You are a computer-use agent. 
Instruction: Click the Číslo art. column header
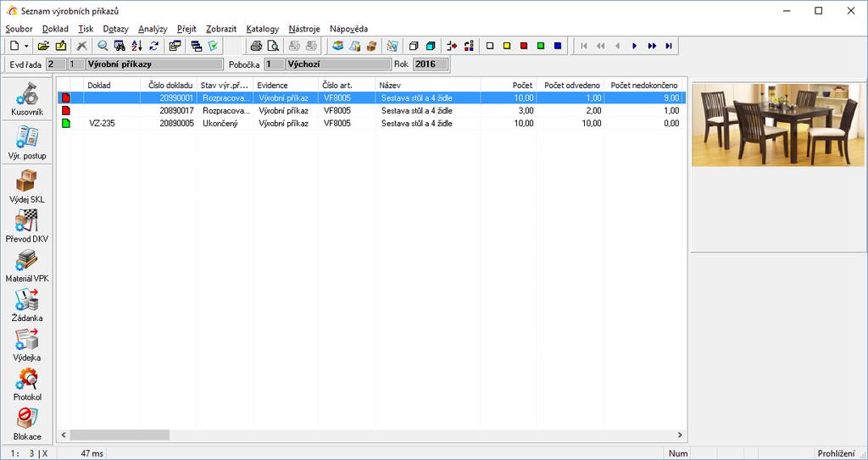coord(347,86)
